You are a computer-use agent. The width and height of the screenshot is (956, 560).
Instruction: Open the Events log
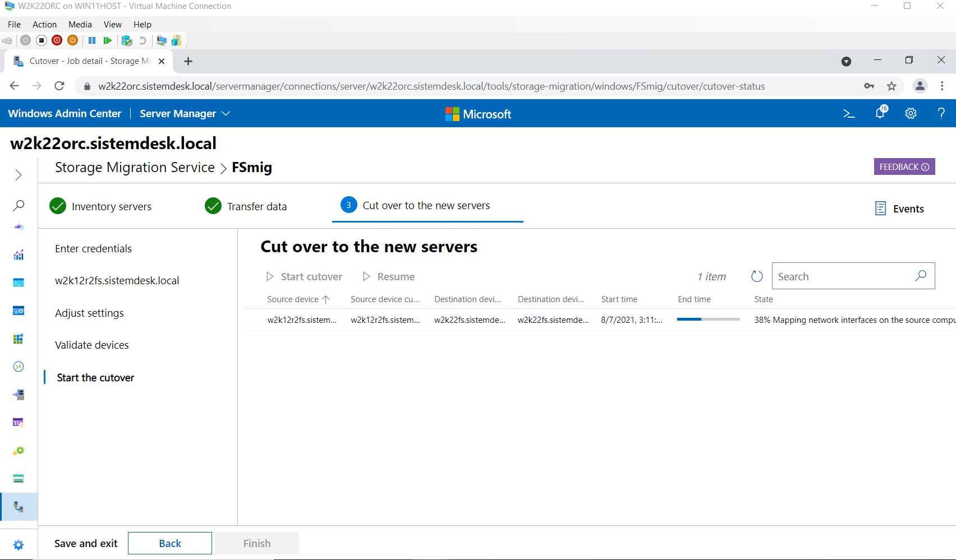(899, 209)
